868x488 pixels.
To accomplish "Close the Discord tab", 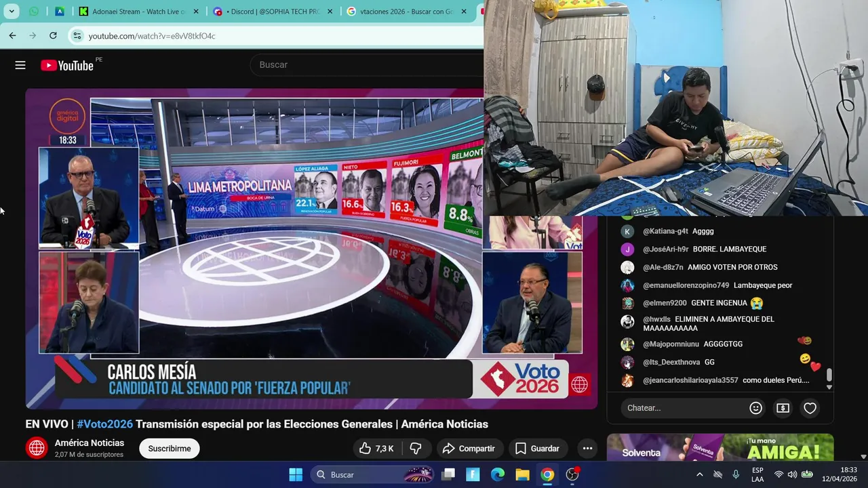I will pos(330,12).
